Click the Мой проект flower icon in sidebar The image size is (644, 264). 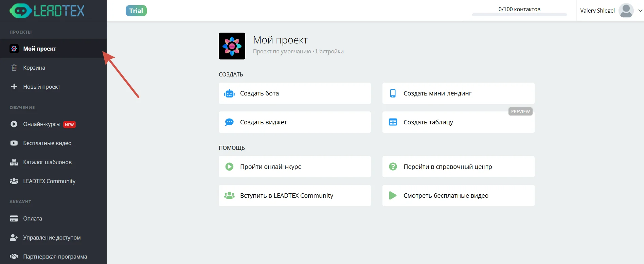coord(14,49)
